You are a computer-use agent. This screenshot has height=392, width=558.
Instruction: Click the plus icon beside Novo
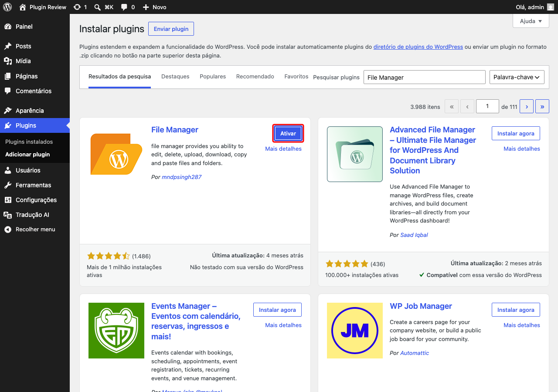pyautogui.click(x=146, y=7)
